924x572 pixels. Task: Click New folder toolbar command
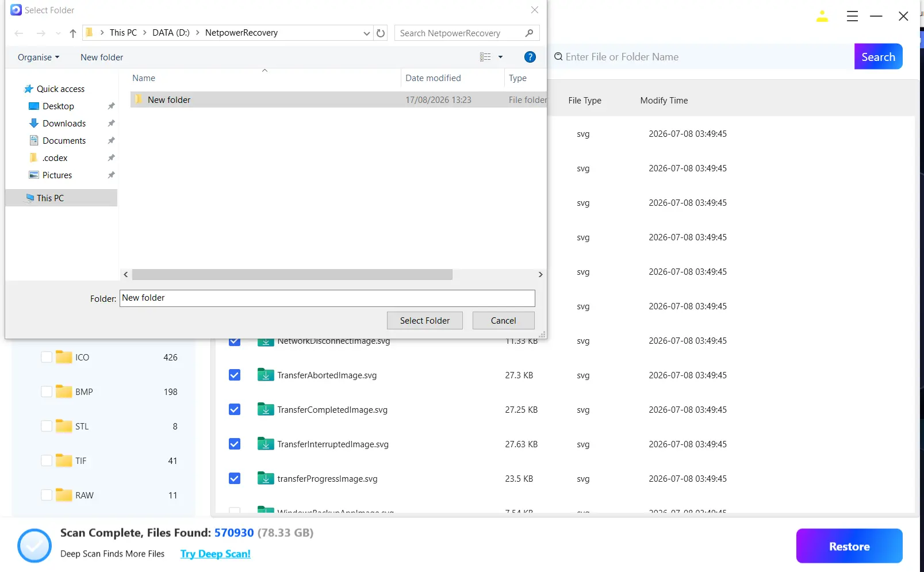point(102,57)
